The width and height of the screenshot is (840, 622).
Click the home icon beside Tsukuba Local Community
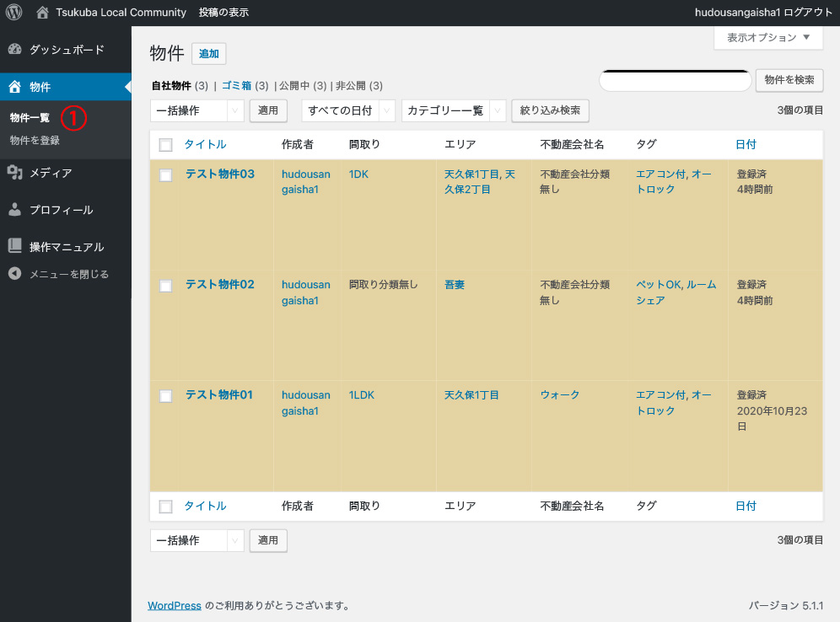pos(42,13)
